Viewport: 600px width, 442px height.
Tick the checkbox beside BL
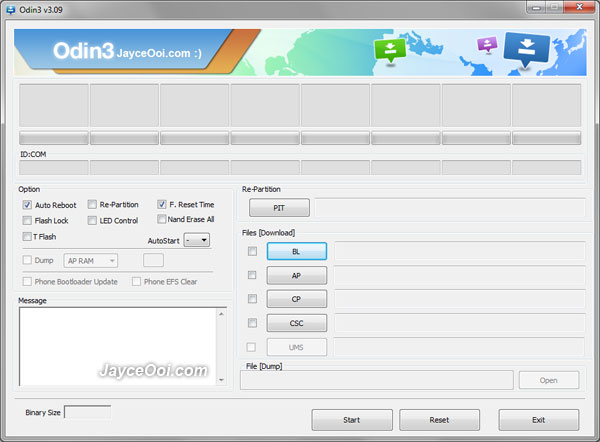tap(252, 251)
